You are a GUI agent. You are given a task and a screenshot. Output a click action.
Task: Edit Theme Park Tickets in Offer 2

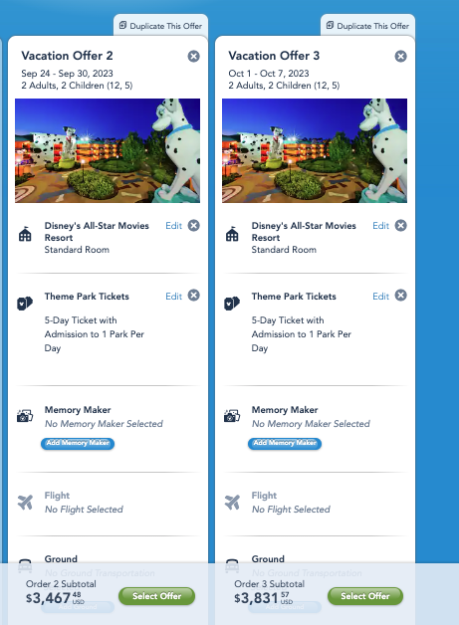[174, 296]
